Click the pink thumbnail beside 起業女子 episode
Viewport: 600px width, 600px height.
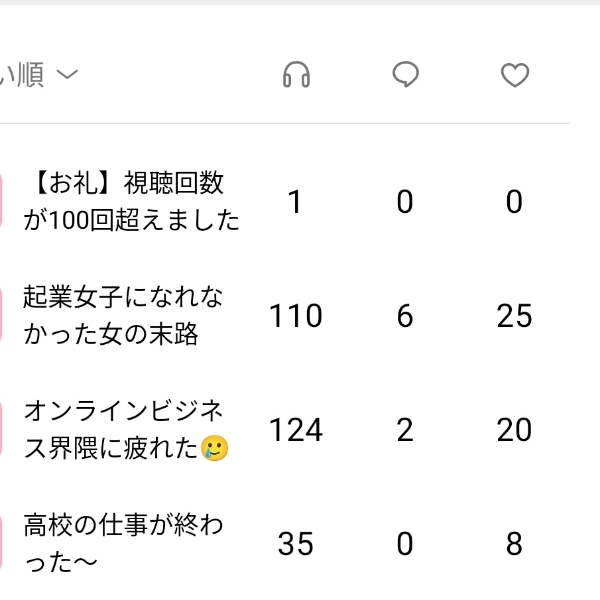[3, 315]
